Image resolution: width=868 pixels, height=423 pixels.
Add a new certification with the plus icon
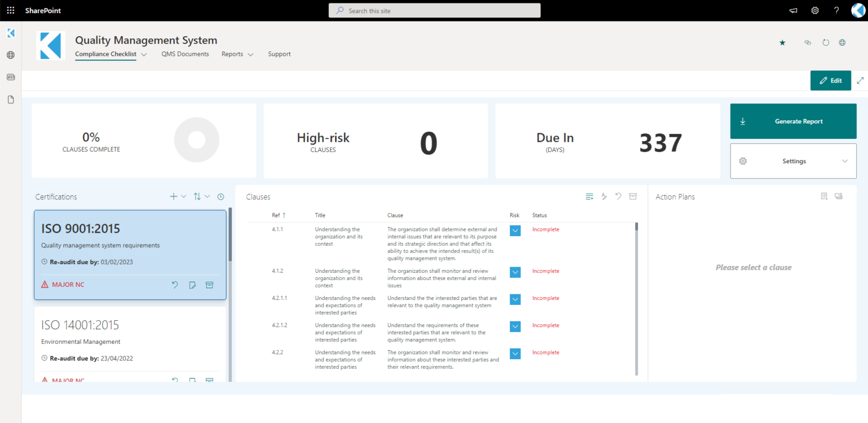(173, 196)
